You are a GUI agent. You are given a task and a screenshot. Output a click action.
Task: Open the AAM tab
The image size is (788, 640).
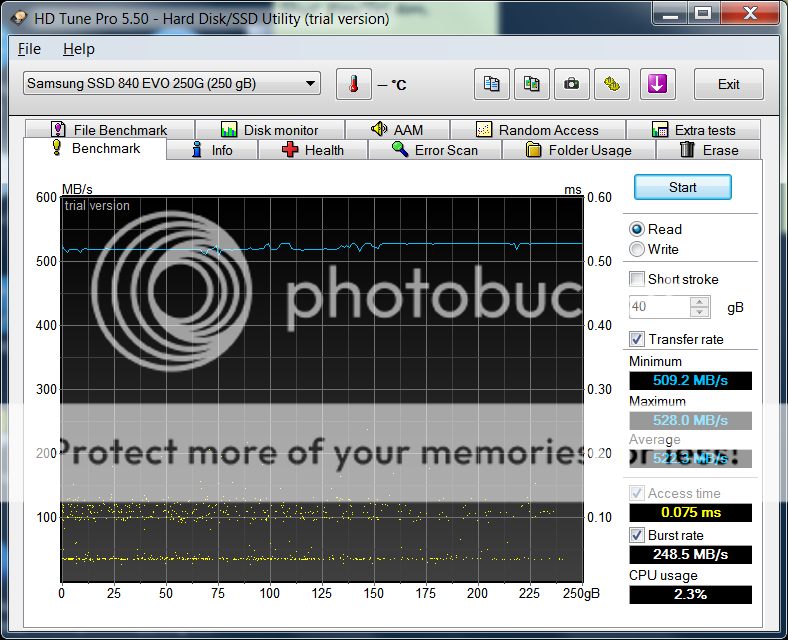(x=397, y=130)
